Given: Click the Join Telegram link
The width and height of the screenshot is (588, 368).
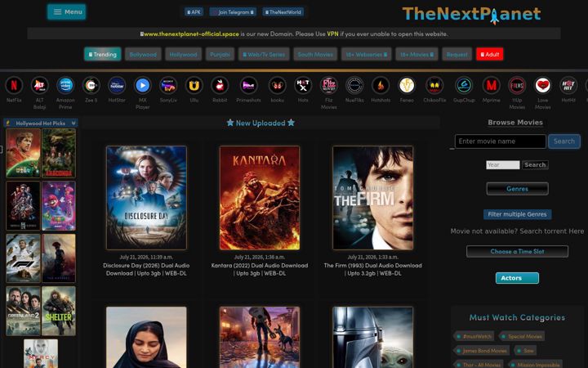Looking at the screenshot, I should click(233, 12).
